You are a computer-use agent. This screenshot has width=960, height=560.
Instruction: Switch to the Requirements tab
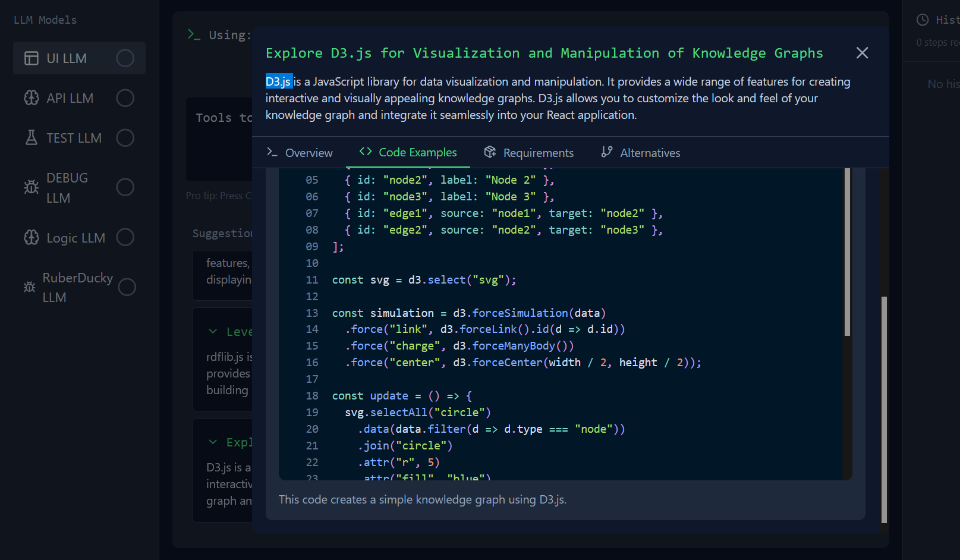pos(529,153)
